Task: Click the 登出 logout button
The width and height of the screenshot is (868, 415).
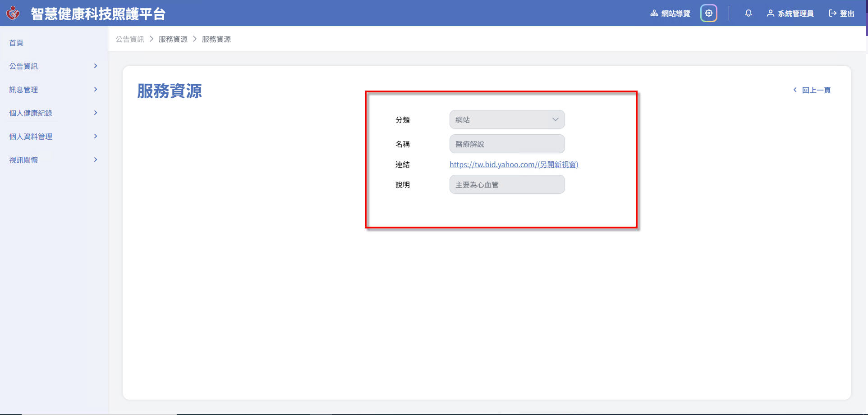Action: [841, 14]
